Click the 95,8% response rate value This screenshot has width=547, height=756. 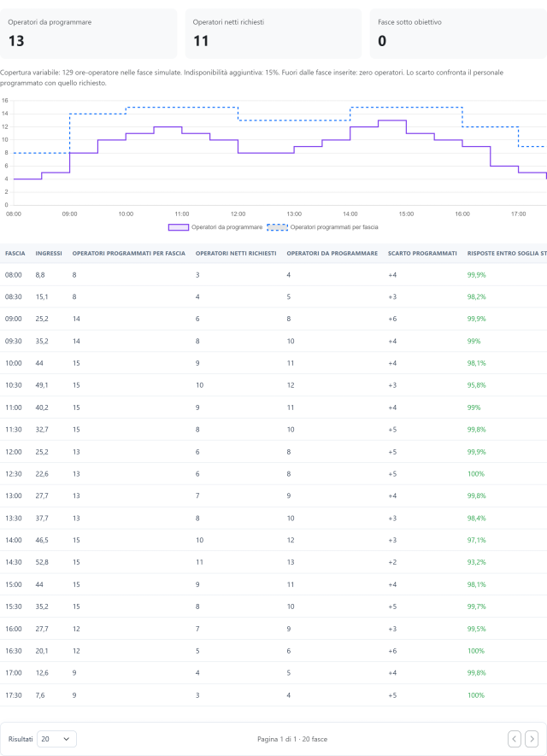pos(477,385)
